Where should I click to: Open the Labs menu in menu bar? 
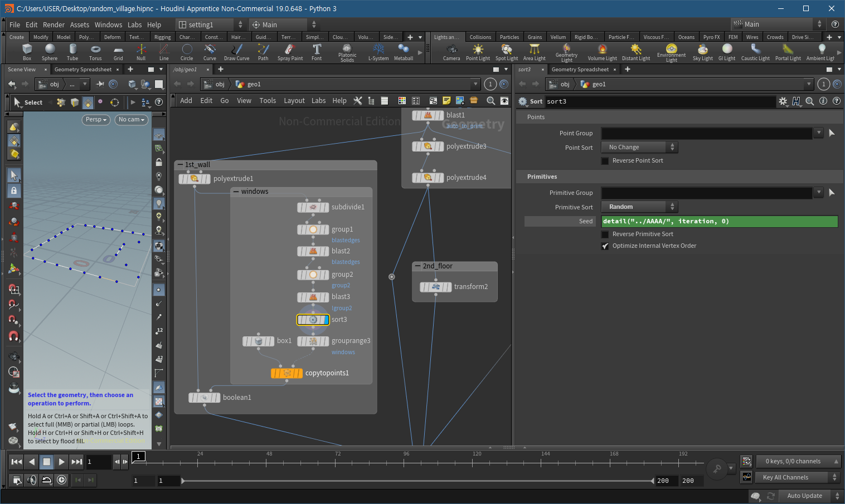coord(135,25)
